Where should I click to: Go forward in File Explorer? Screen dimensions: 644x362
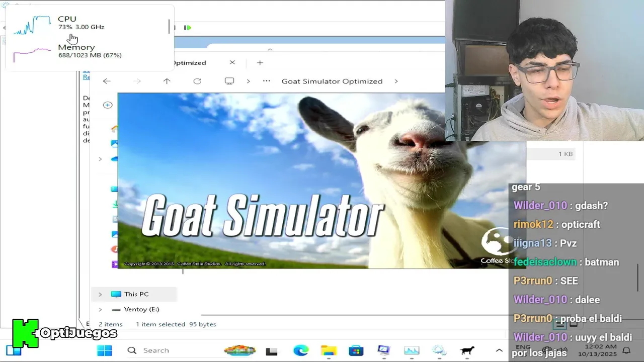(x=137, y=81)
